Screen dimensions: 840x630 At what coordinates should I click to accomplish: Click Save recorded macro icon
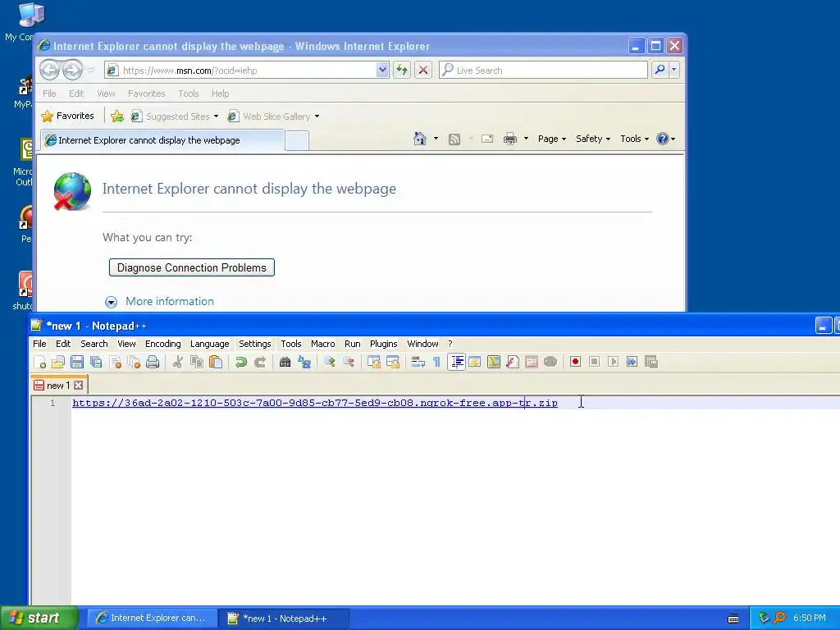pos(651,362)
